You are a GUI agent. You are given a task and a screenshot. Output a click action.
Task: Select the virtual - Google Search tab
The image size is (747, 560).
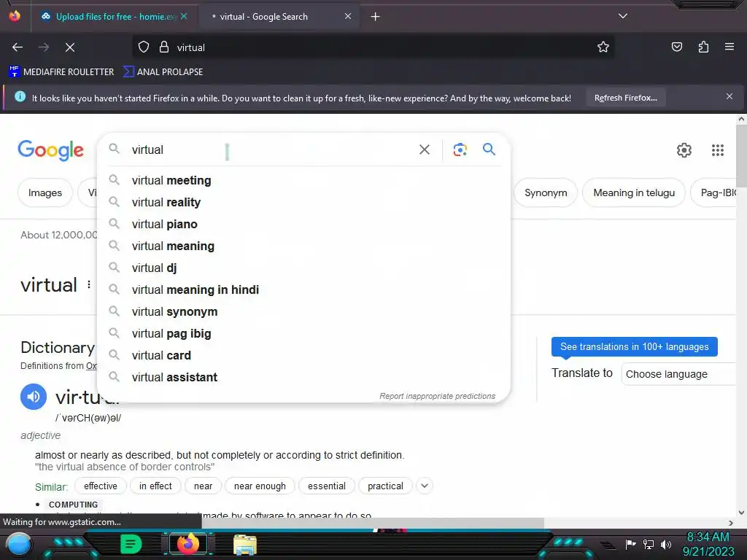[281, 17]
